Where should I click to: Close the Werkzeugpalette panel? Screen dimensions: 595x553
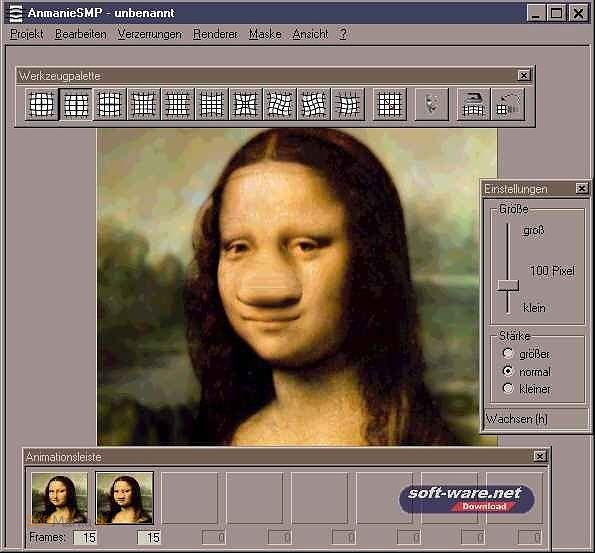click(524, 76)
